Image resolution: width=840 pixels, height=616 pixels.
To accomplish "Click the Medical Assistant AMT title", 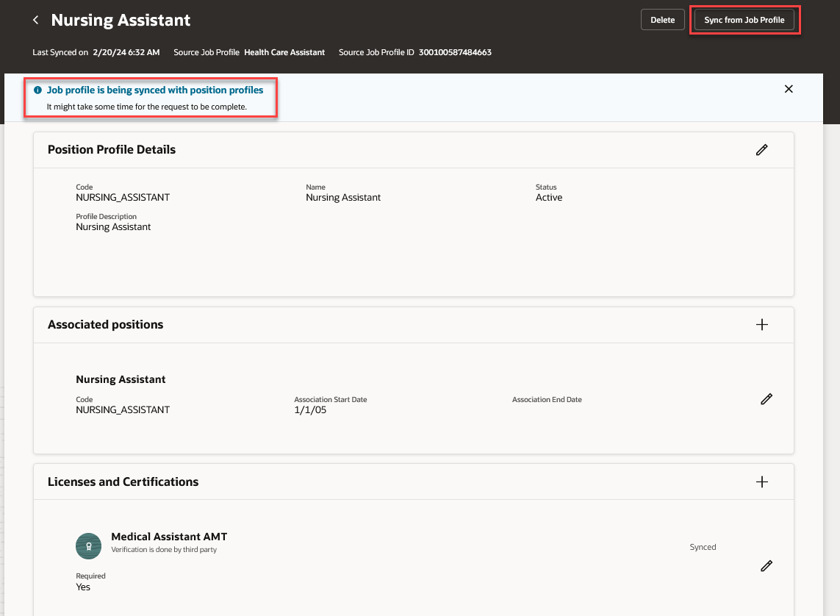I will 169,537.
